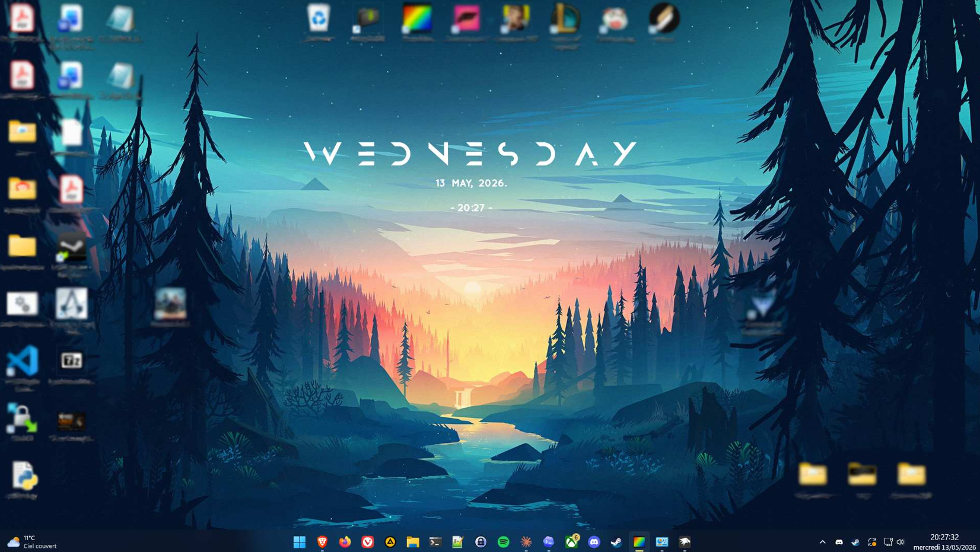Open KeePass lock icon in the taskbar

point(481,542)
